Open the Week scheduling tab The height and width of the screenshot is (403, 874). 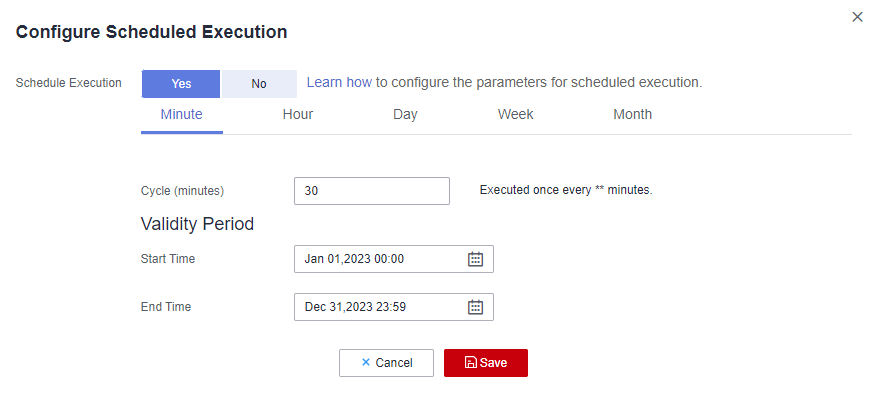(515, 114)
